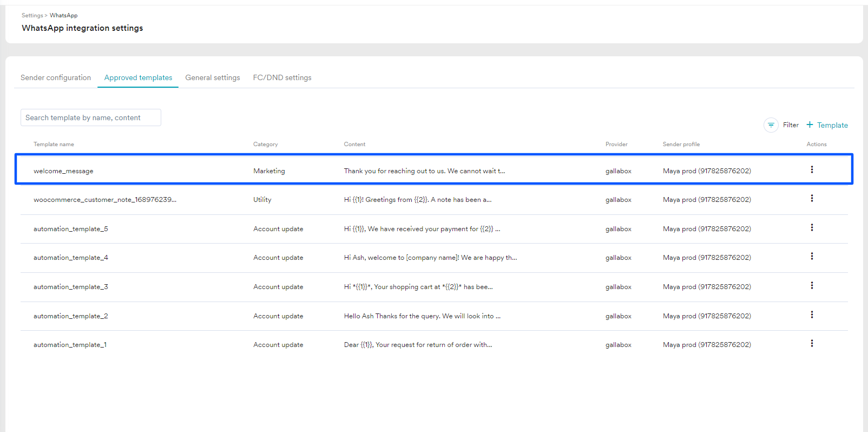Viewport: 868px width, 432px height.
Task: Go to FC/DND settings tab
Action: [x=282, y=78]
